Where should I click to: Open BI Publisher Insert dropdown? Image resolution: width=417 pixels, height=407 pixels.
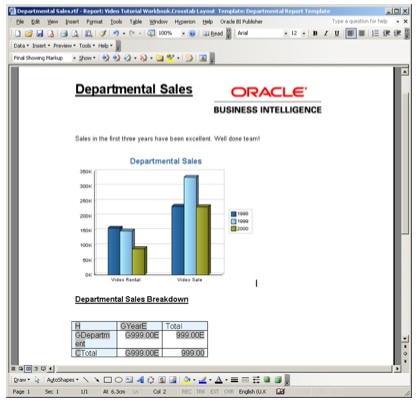click(x=41, y=46)
